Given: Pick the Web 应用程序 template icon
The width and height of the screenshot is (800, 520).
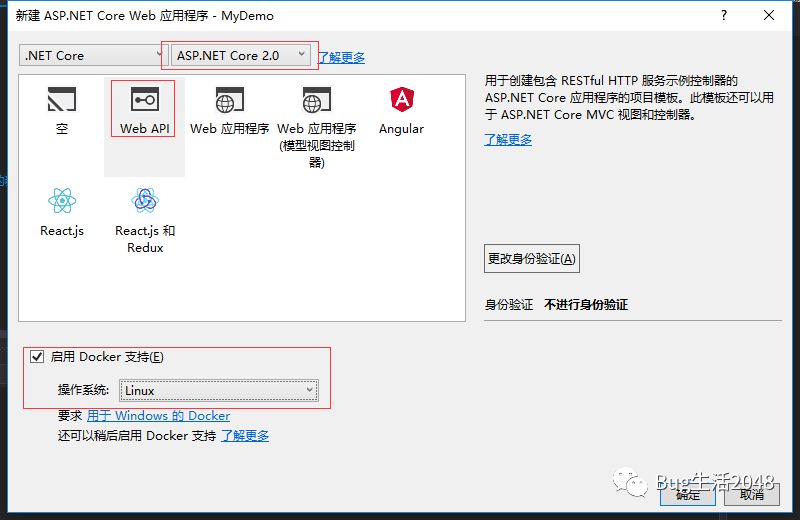Looking at the screenshot, I should [230, 100].
